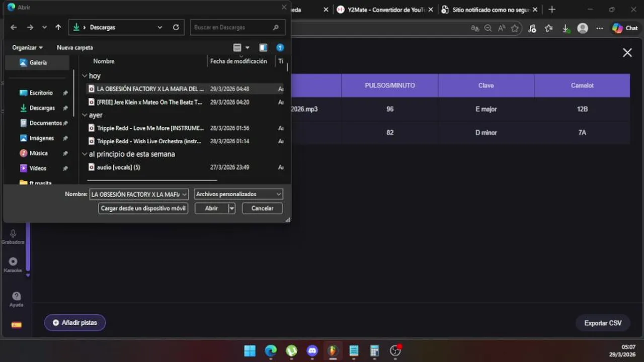Click the Exportar CSV button
Screen dimensions: 644x362
coord(603,323)
